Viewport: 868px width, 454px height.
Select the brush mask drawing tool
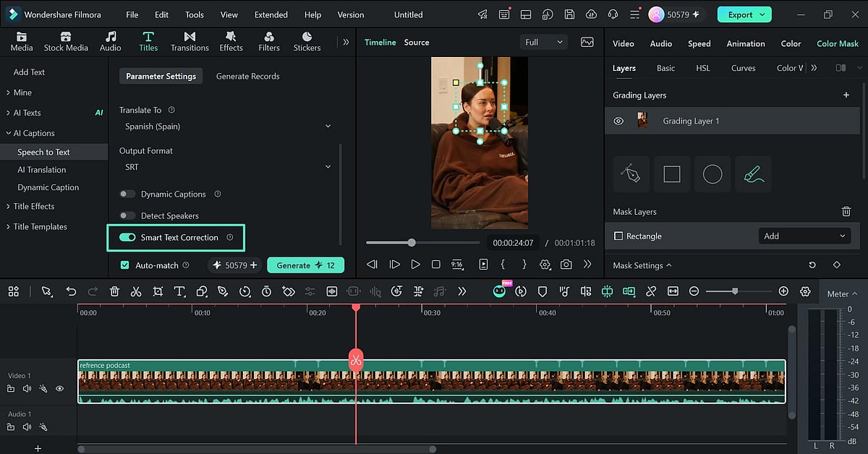pos(753,174)
